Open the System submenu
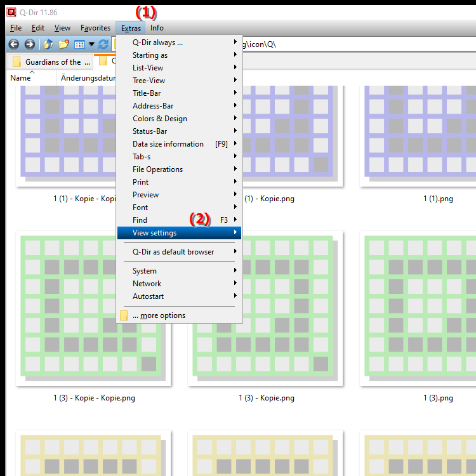The height and width of the screenshot is (476, 476). click(179, 271)
